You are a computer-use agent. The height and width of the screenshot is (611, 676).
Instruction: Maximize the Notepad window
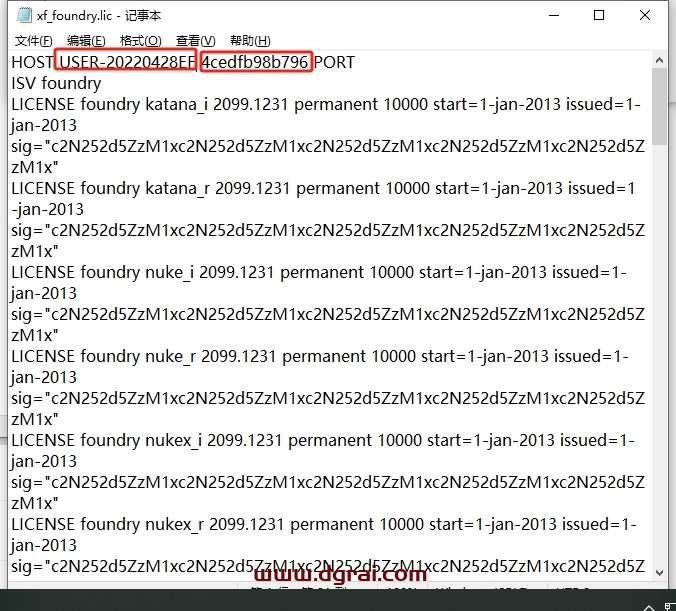click(x=599, y=16)
